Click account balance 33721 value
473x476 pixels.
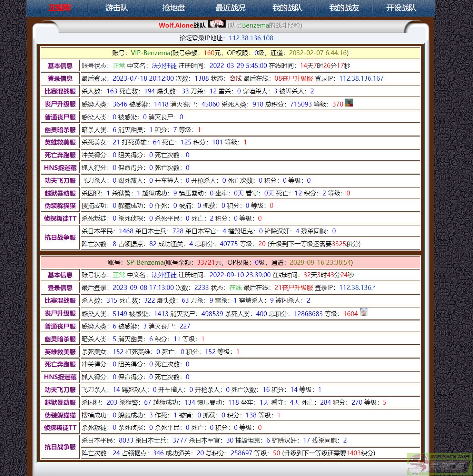(x=206, y=262)
